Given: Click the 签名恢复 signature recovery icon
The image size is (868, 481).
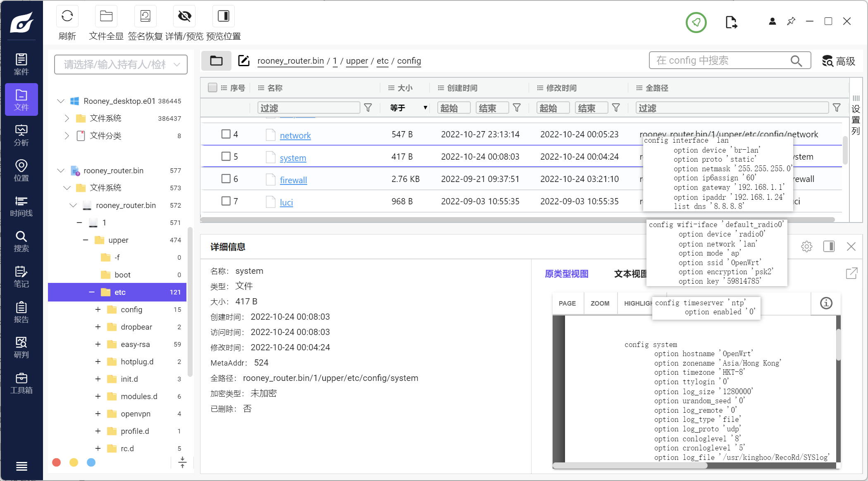Looking at the screenshot, I should (x=145, y=16).
